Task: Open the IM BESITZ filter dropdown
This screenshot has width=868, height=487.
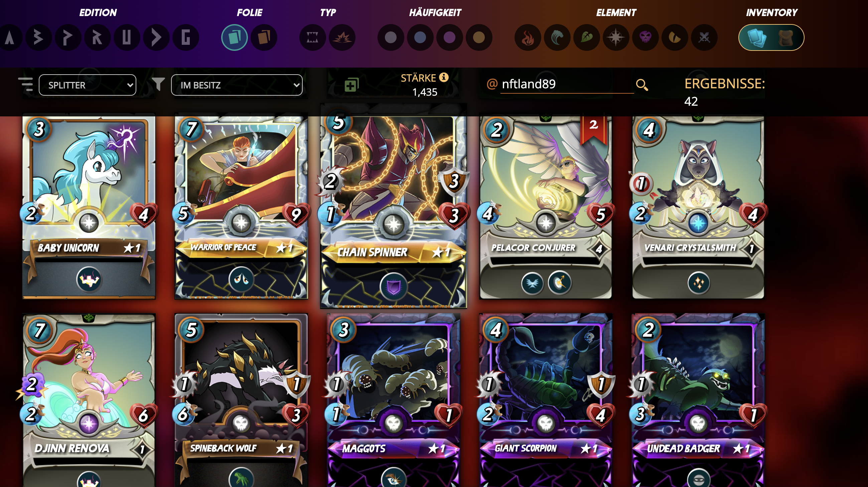Action: [x=237, y=85]
